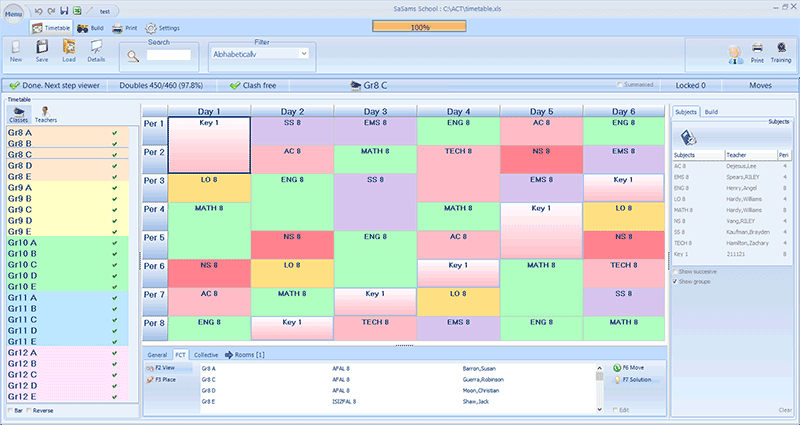Screen dimensions: 800x425
Task: Click the Moves status button
Action: coord(760,86)
